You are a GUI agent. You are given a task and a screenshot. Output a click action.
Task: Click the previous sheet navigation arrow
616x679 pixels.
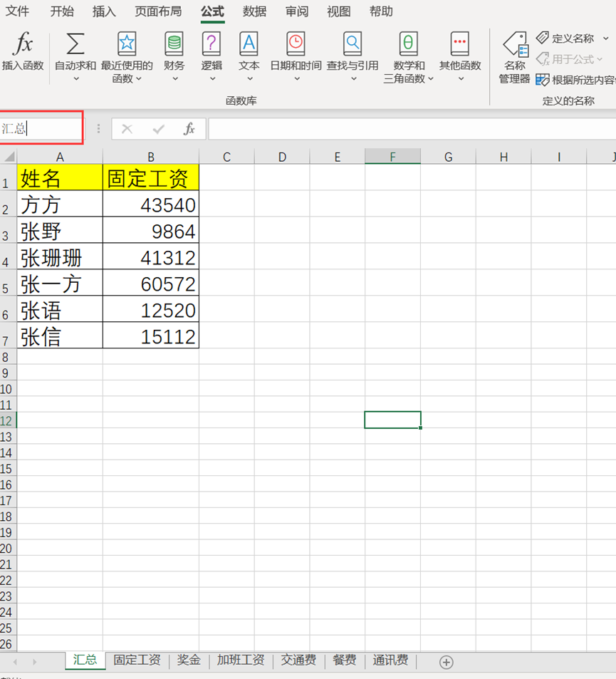pyautogui.click(x=15, y=662)
